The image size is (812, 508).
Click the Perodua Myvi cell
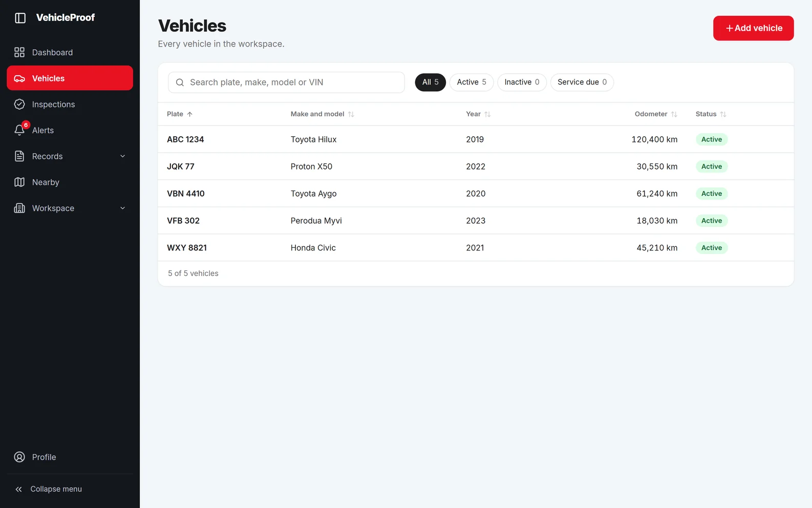click(316, 221)
